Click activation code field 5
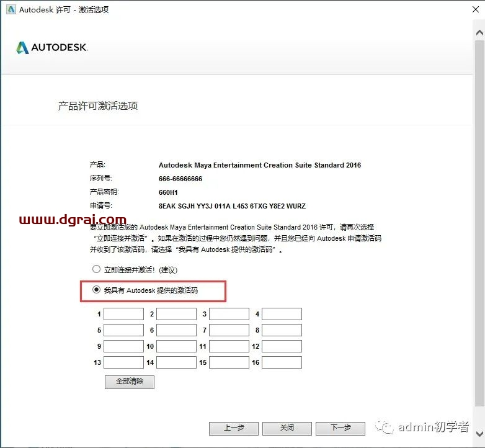485x448 pixels. 123,330
